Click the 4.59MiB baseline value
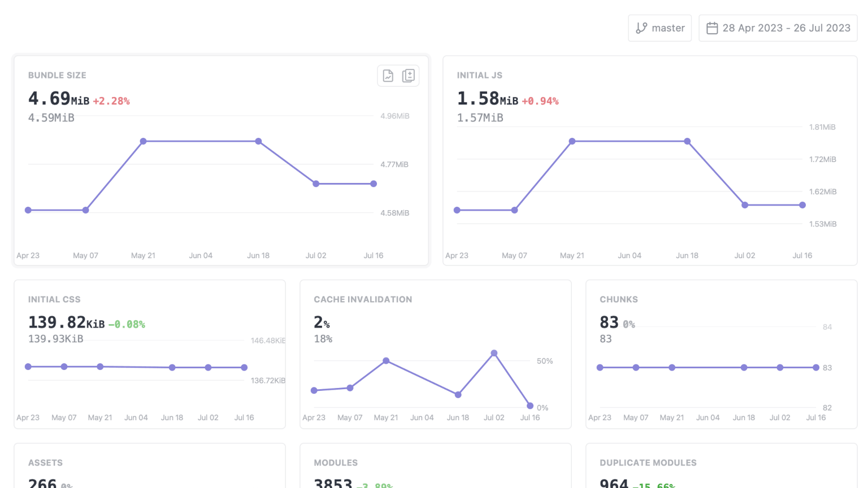This screenshot has width=868, height=488. [x=51, y=117]
